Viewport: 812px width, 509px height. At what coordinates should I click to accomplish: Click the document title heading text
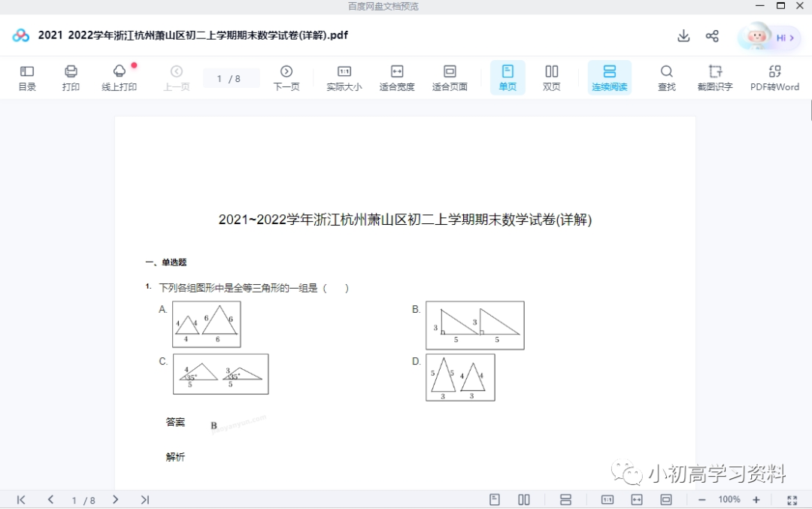pyautogui.click(x=405, y=220)
